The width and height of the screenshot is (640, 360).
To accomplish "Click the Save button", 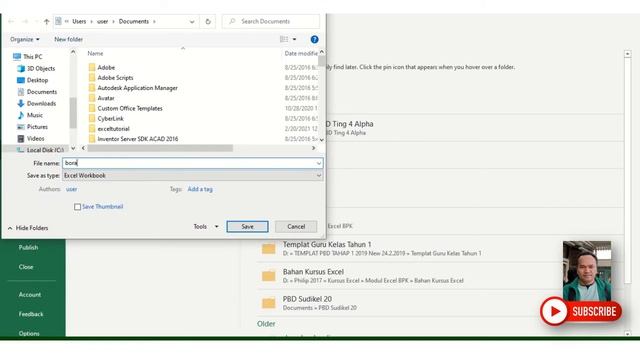I will [x=247, y=227].
